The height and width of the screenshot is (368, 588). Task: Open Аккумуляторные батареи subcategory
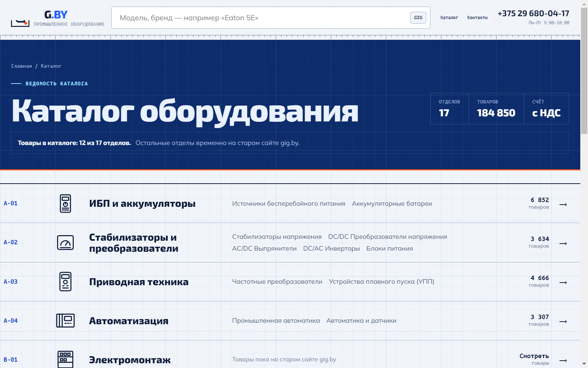coord(392,204)
